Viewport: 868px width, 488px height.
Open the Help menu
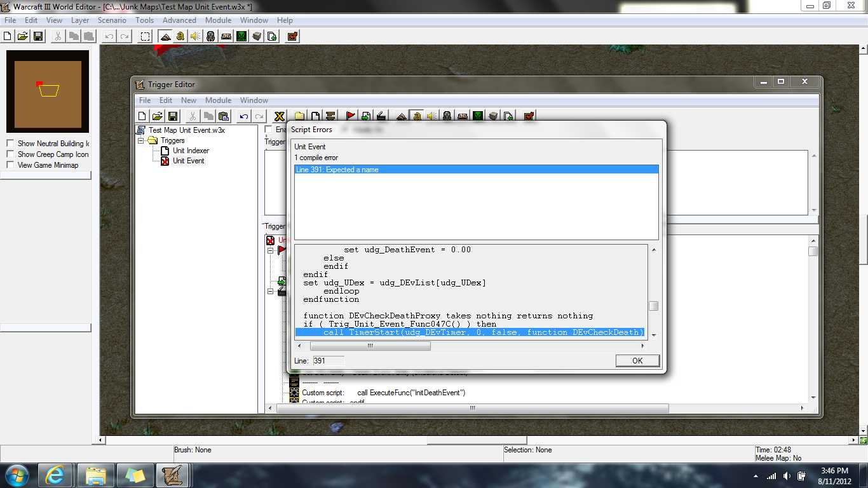(285, 20)
